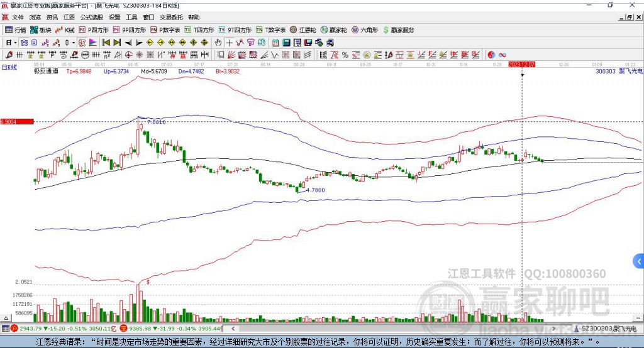Open the 公式选股 menu

pos(92,17)
